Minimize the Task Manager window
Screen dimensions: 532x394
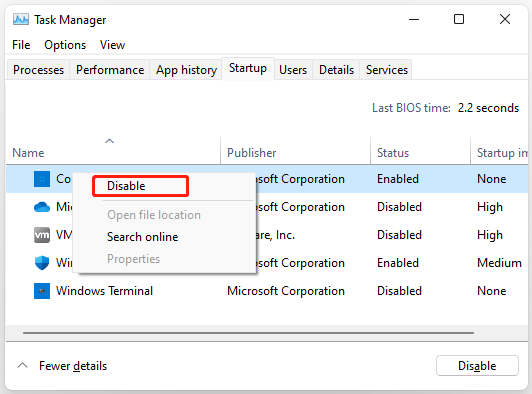click(414, 19)
